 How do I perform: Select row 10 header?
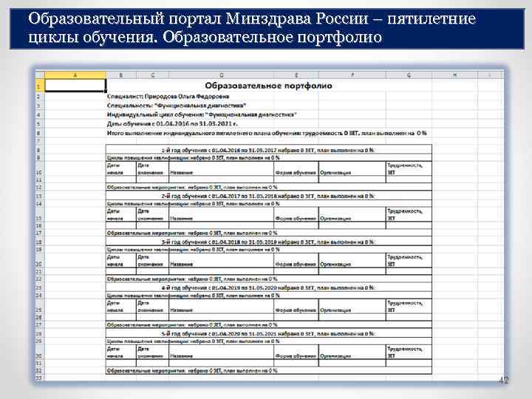(40, 169)
